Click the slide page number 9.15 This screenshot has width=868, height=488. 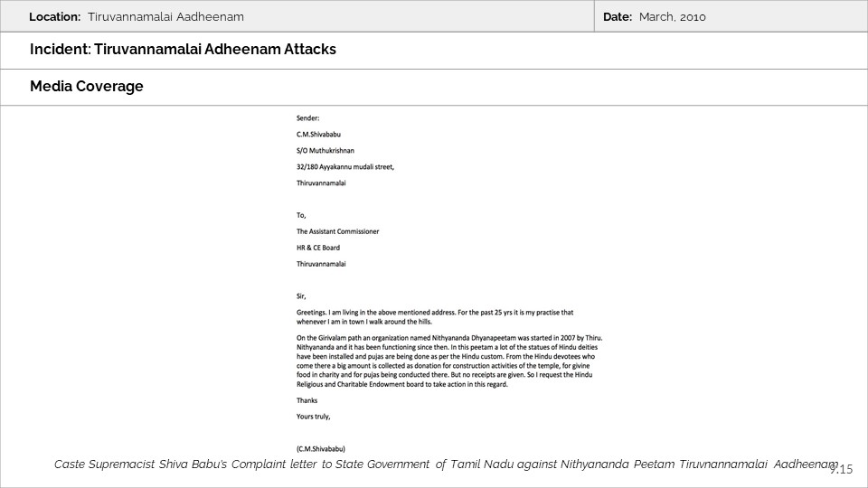coord(841,469)
